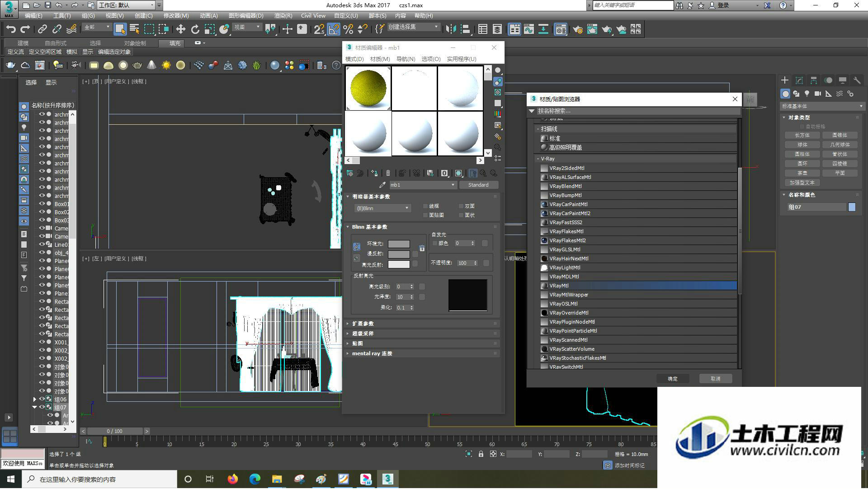Click the 长方体 box creation button

tap(802, 135)
